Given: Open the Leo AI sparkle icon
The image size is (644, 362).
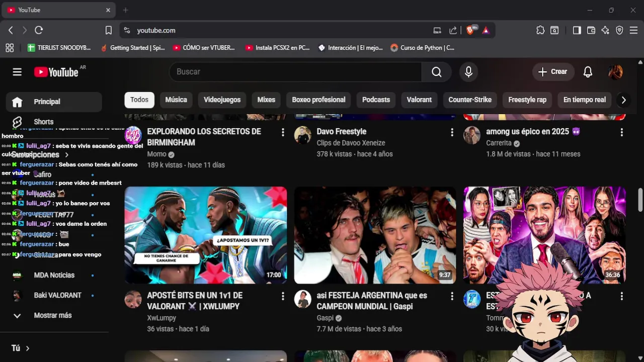Looking at the screenshot, I should tap(605, 30).
